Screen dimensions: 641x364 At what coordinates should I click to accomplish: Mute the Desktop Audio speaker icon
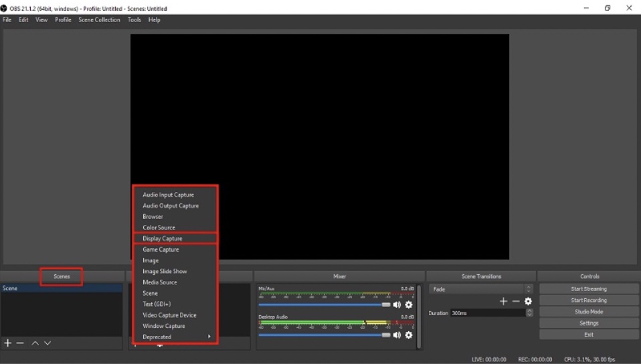(397, 335)
